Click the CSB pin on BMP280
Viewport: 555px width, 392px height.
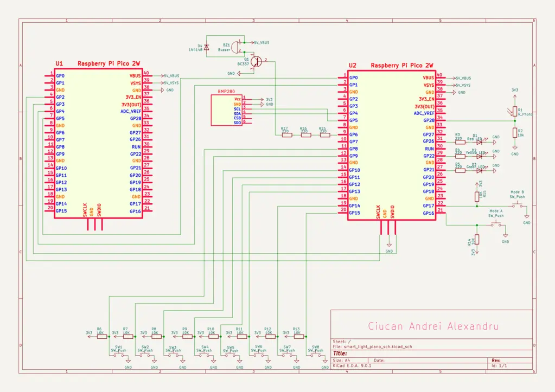pyautogui.click(x=237, y=118)
